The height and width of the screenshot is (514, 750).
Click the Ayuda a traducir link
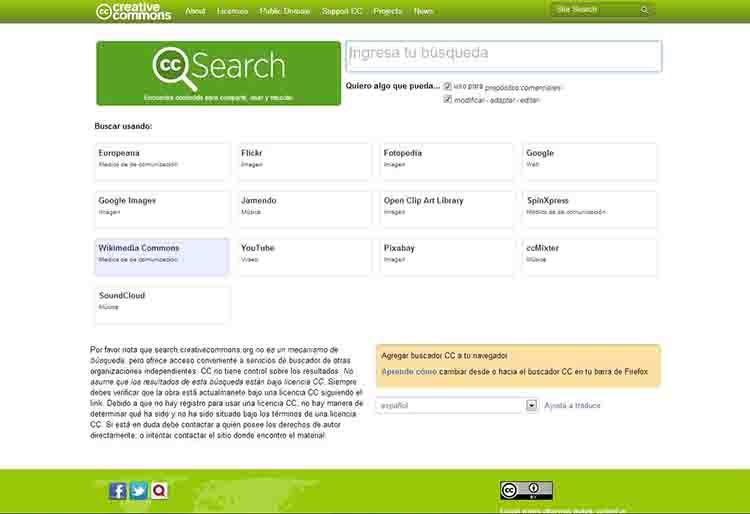[x=572, y=405]
